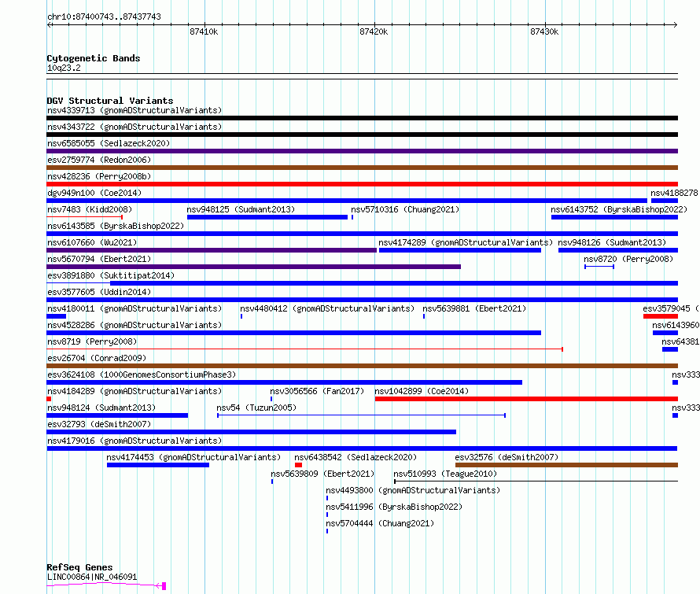Select the nsv8720 (Perry2008) label
This screenshot has height=594, width=700.
click(628, 259)
